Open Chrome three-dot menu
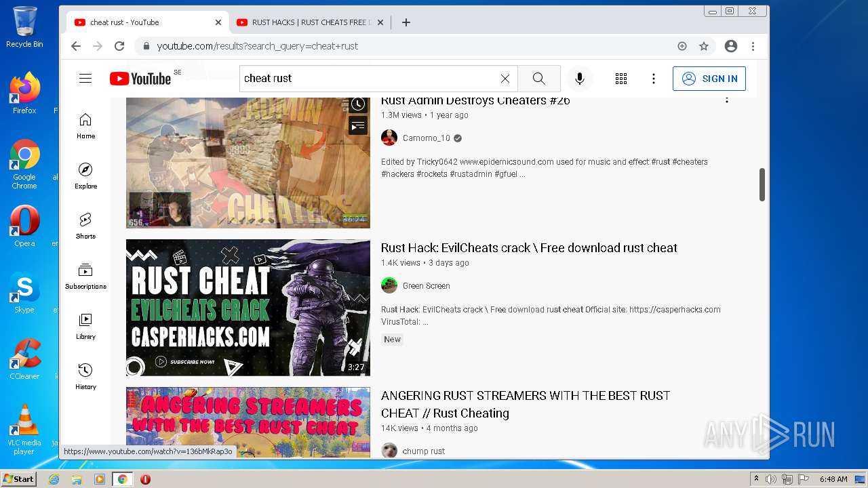 pos(753,46)
